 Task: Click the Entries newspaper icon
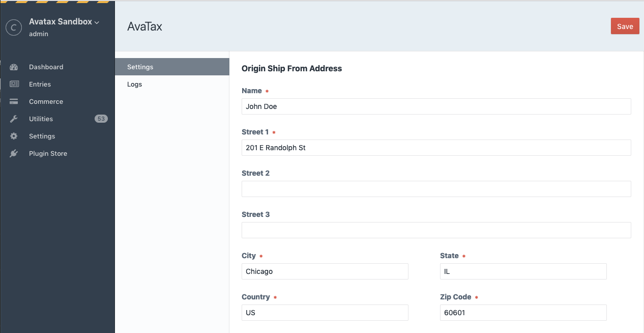(14, 85)
